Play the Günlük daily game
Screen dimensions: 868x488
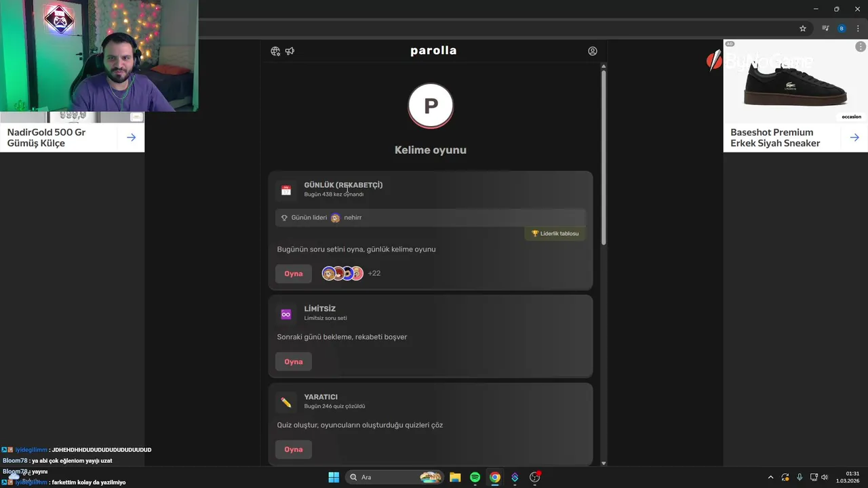(293, 273)
